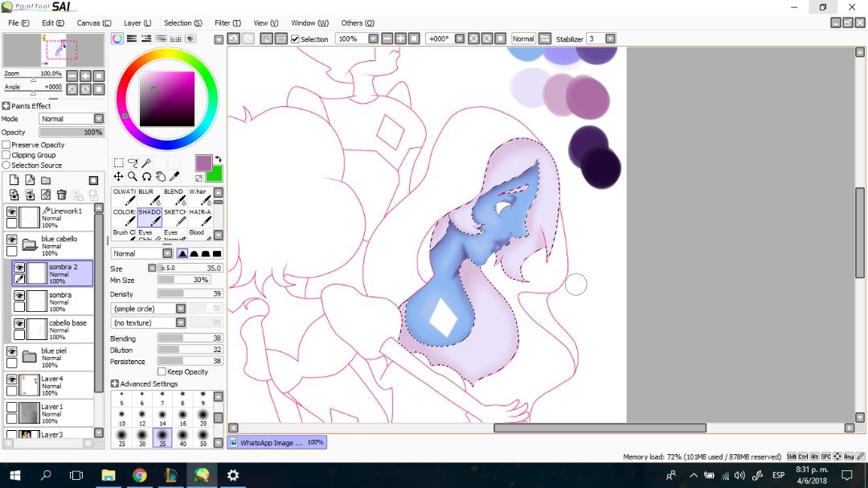Uncheck the Selection display checkbox
Image resolution: width=868 pixels, height=488 pixels.
point(295,39)
